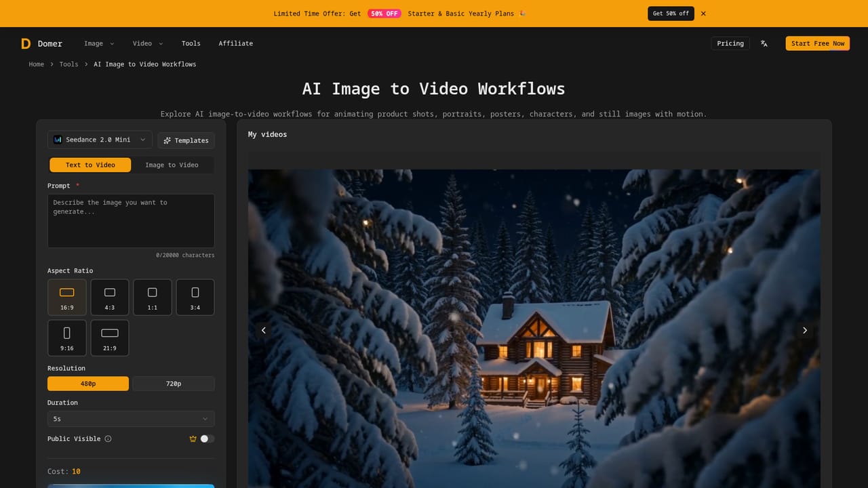
Task: Click the 50% OFF badge in banner
Action: tap(384, 14)
